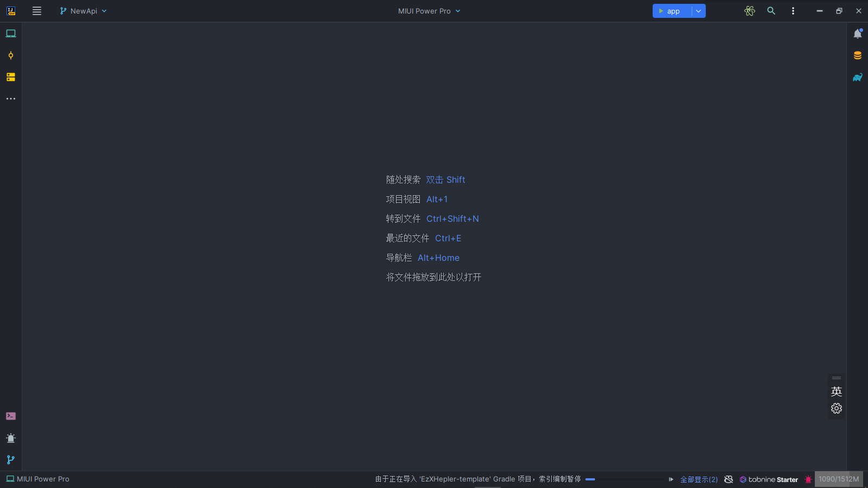Click the MIUI Power Pro status bar breadcrumb

pos(38,479)
